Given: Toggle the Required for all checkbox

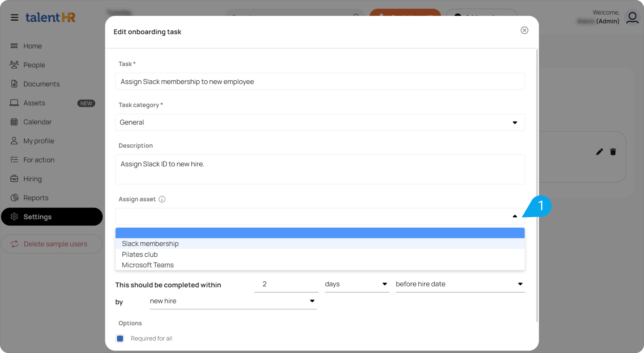Looking at the screenshot, I should (120, 338).
